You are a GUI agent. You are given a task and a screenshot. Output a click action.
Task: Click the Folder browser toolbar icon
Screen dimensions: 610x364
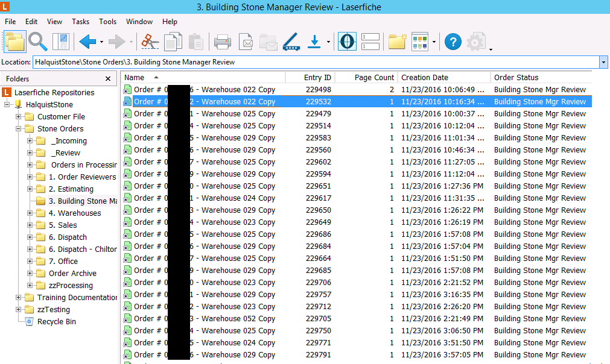(x=15, y=42)
